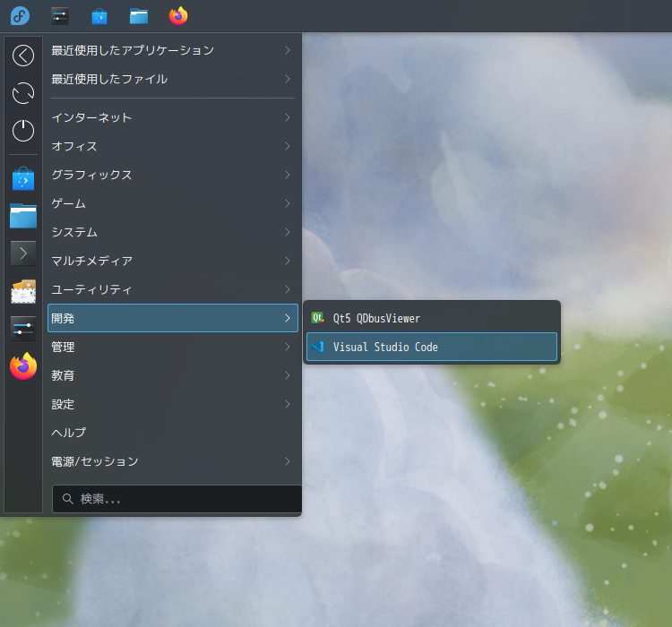
Task: Expand the ユーティリティ category chevron
Action: [x=288, y=289]
